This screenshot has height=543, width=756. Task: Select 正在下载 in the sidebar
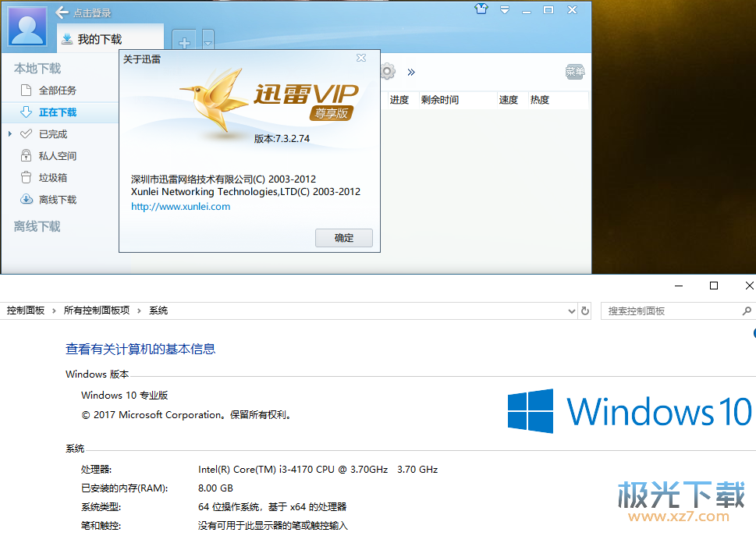click(60, 112)
